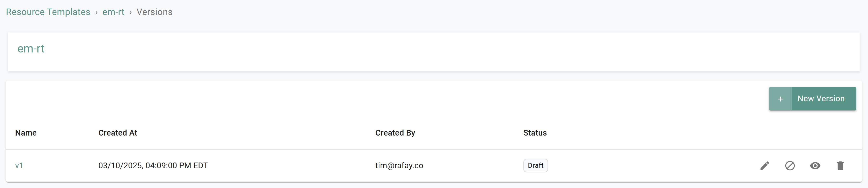Image resolution: width=868 pixels, height=188 pixels.
Task: Click the Created By column header
Action: [x=395, y=133]
